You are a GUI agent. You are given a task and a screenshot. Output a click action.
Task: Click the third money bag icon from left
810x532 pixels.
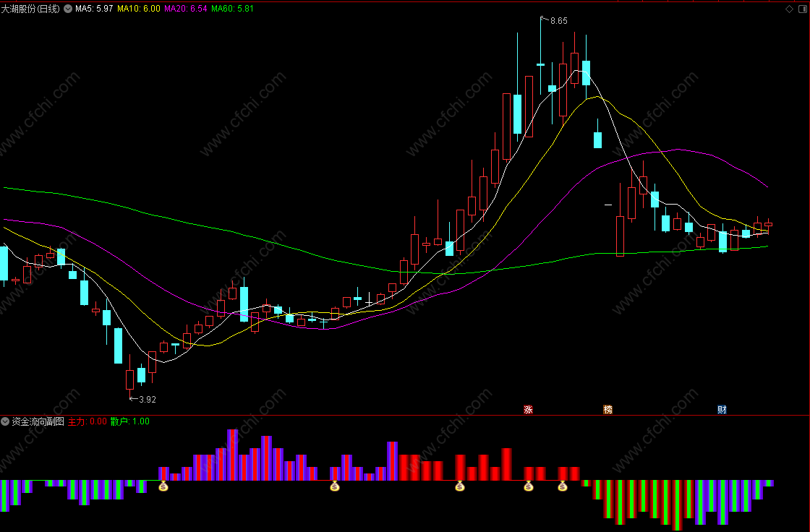(460, 486)
